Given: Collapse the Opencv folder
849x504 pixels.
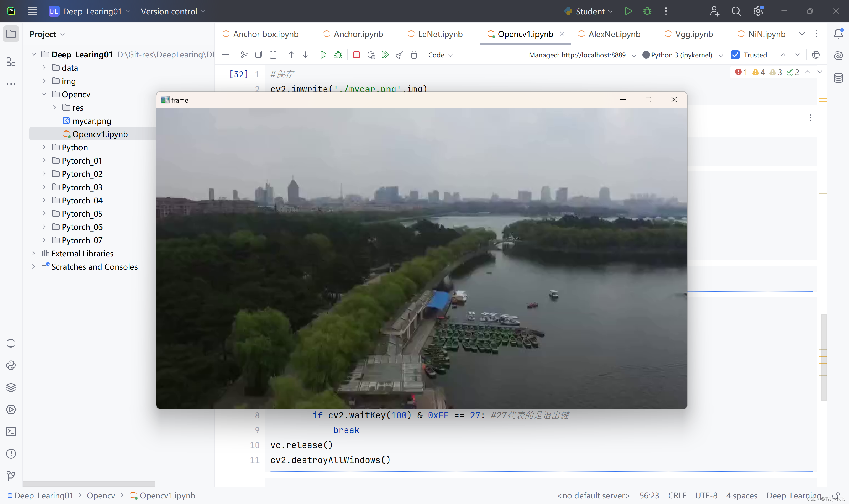Looking at the screenshot, I should pyautogui.click(x=44, y=94).
